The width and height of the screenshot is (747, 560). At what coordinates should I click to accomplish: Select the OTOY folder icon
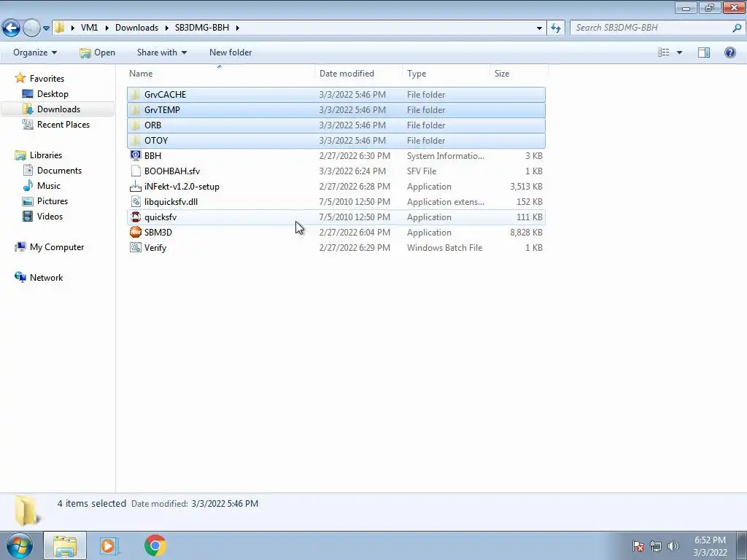(136, 140)
